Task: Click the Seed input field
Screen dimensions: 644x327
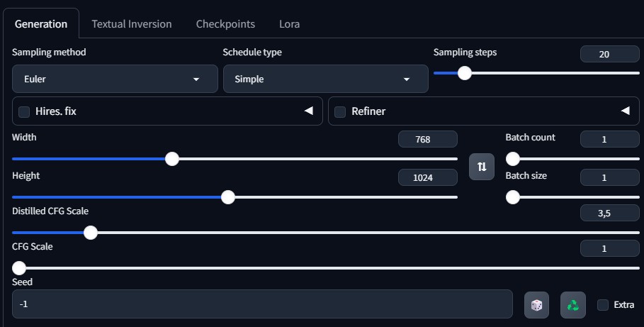Action: (x=262, y=304)
